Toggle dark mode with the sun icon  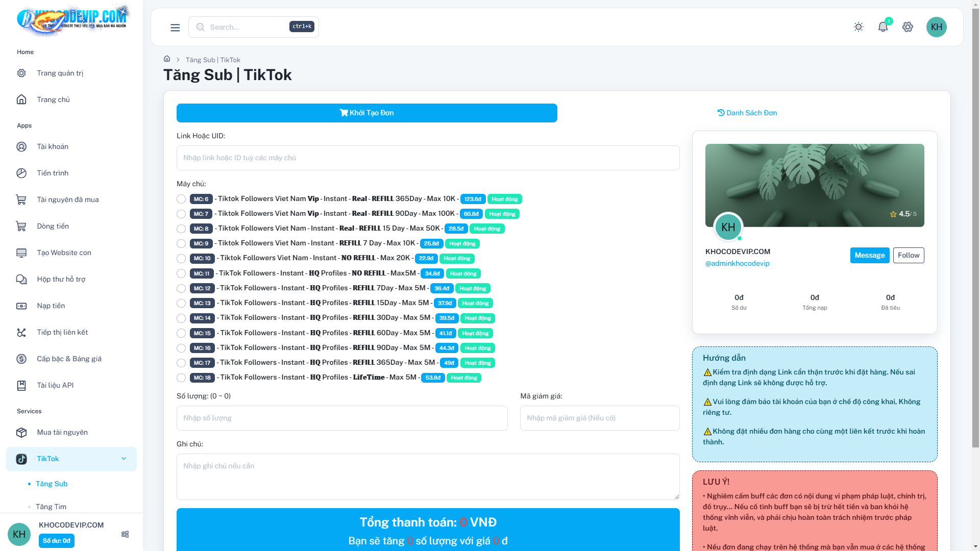click(858, 27)
